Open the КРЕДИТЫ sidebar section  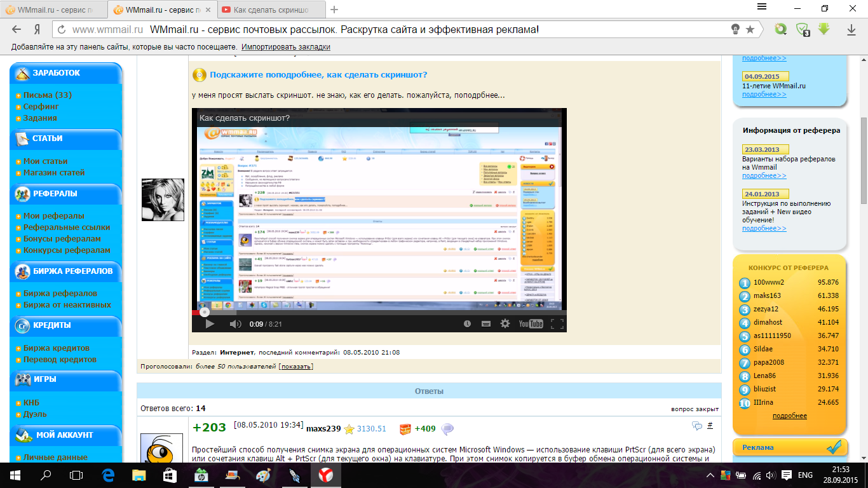coord(66,325)
